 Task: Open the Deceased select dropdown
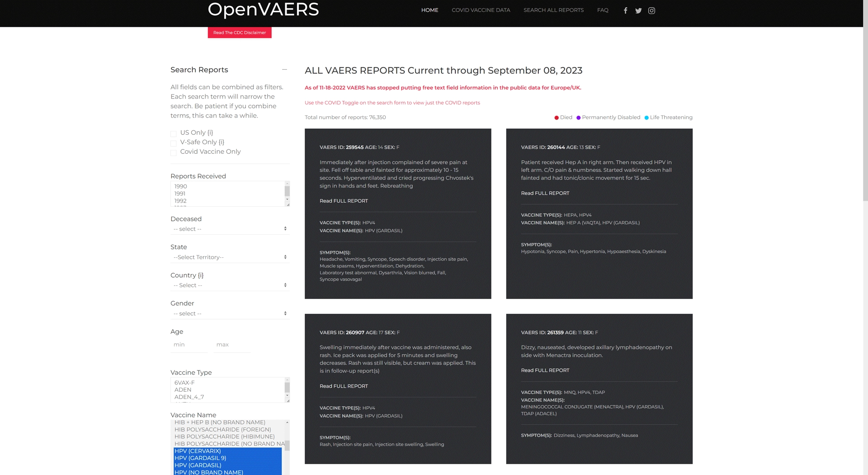(230, 229)
